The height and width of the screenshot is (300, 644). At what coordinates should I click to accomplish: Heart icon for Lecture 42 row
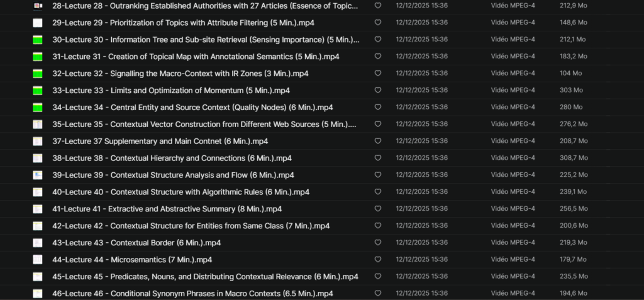pos(378,226)
